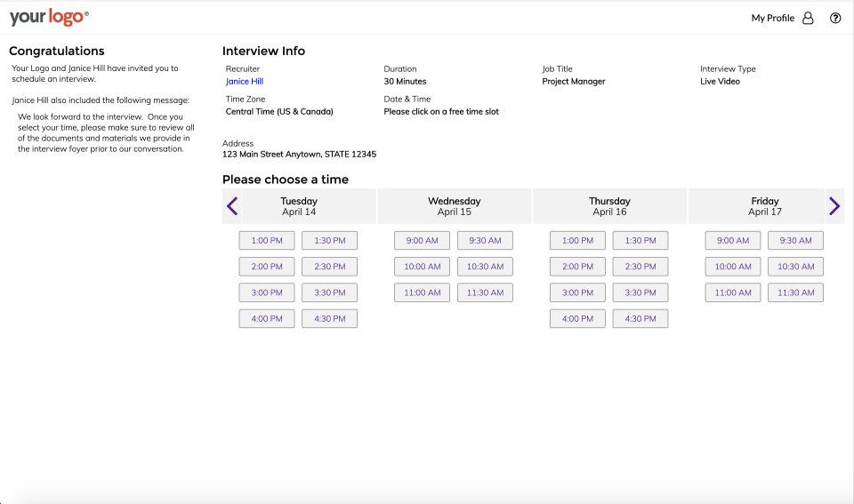Select Friday April 17 11:00 AM slot
The image size is (854, 504).
(733, 292)
